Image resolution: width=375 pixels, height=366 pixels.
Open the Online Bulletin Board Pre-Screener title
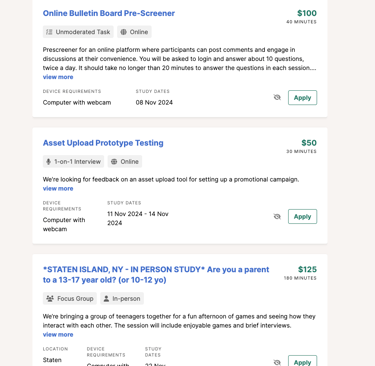[109, 13]
